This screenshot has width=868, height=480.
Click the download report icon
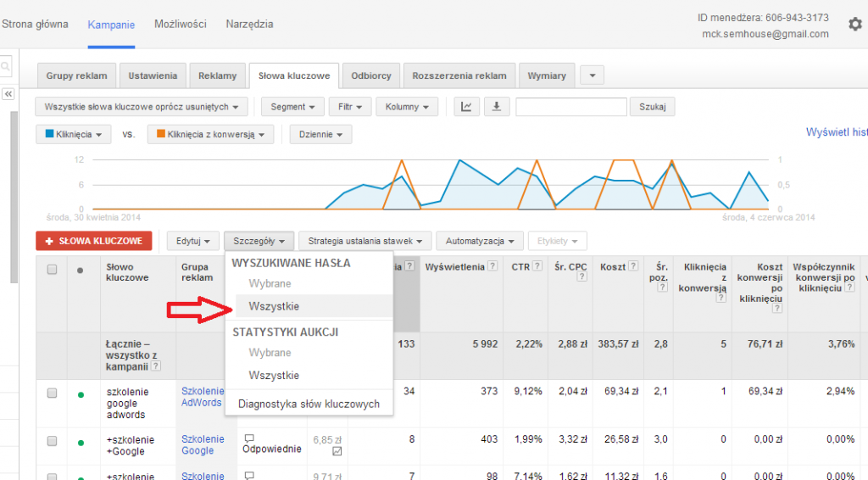coord(496,107)
